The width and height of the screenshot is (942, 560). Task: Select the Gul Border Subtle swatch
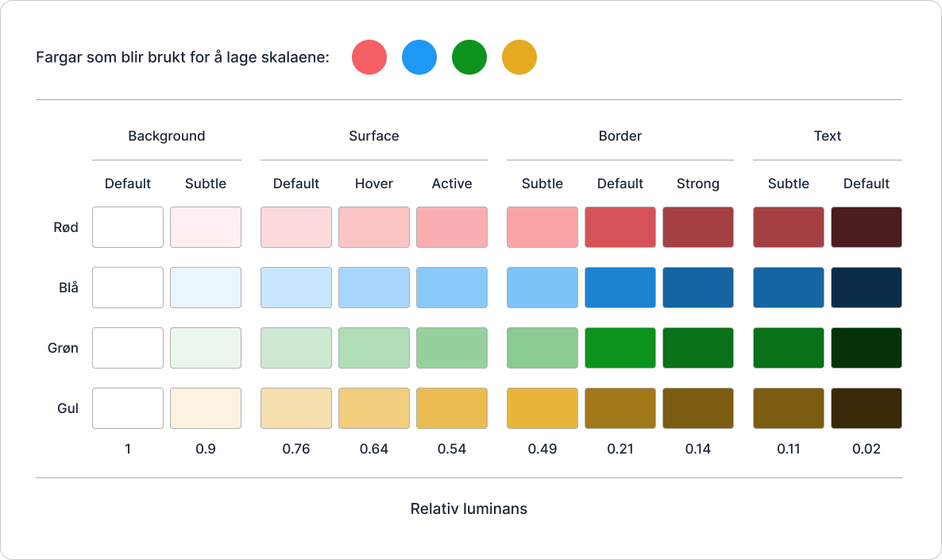pos(542,408)
